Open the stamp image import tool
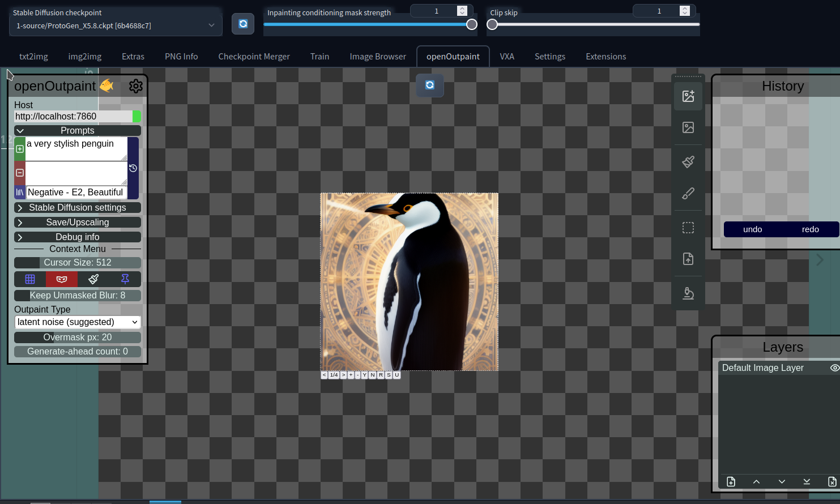Screen dimensions: 840x504 click(x=688, y=259)
